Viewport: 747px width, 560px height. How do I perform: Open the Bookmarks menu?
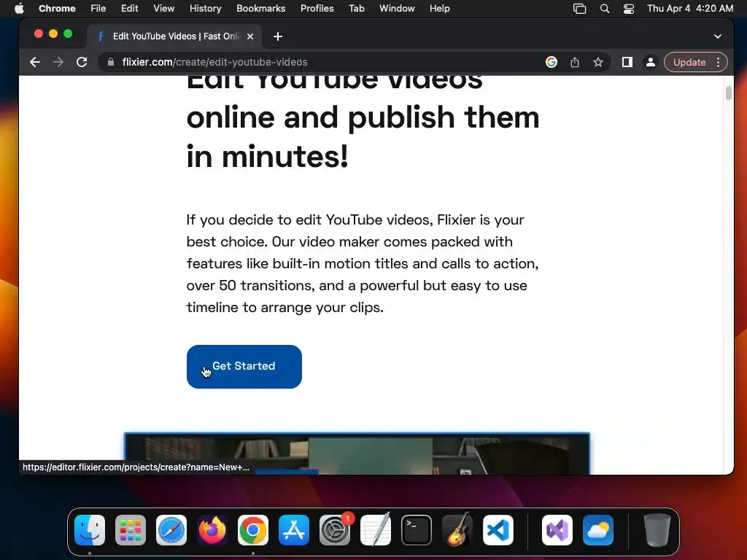pyautogui.click(x=260, y=8)
